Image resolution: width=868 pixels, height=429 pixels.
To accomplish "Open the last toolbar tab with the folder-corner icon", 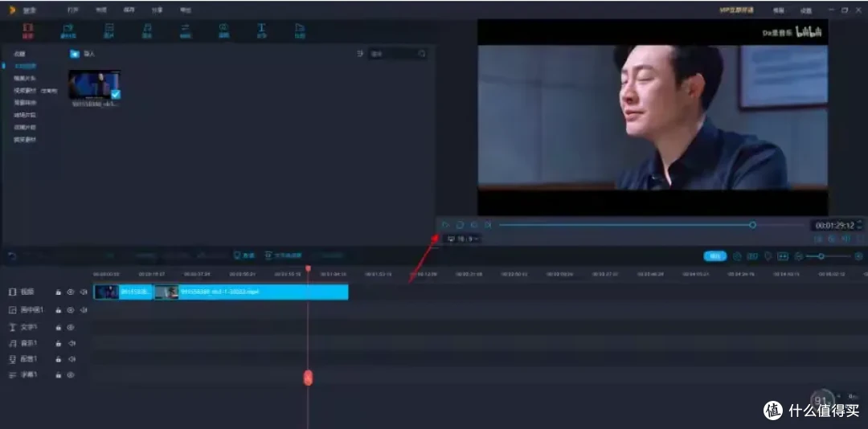I will [x=300, y=31].
